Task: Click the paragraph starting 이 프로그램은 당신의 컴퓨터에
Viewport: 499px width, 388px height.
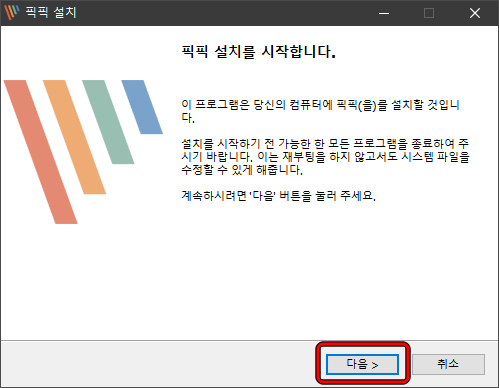Action: coord(320,111)
